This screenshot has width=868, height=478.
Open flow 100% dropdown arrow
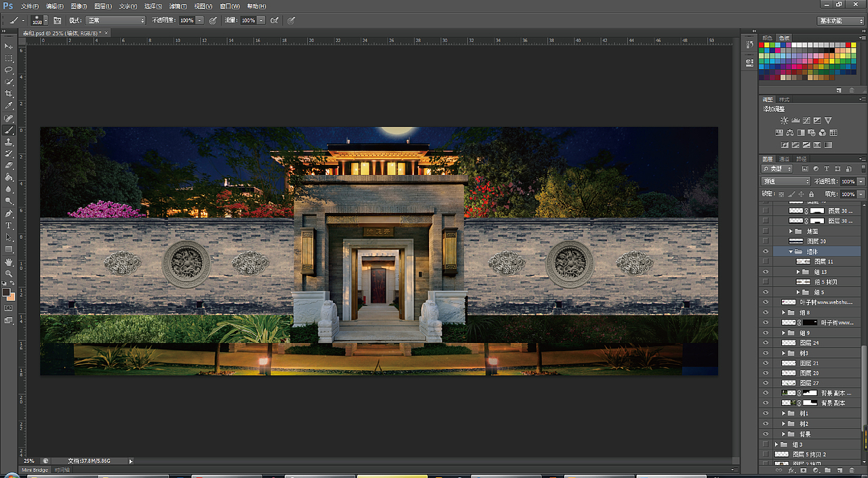click(x=262, y=20)
